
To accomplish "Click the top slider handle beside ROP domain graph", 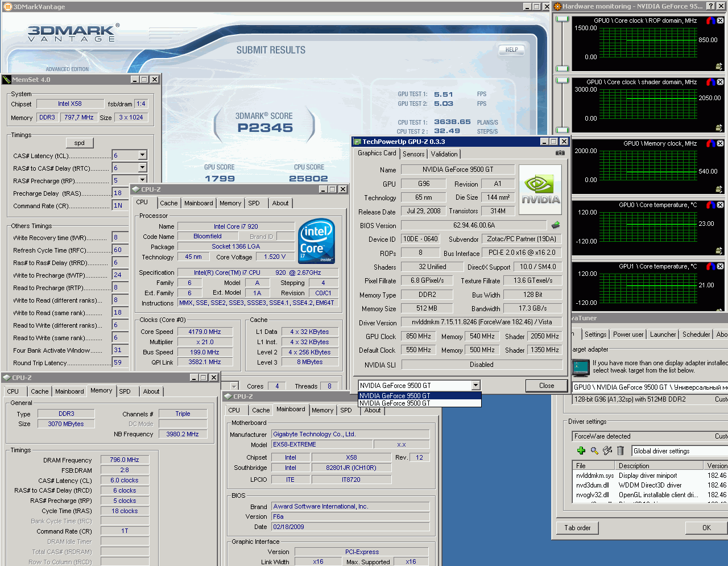I will [x=562, y=19].
